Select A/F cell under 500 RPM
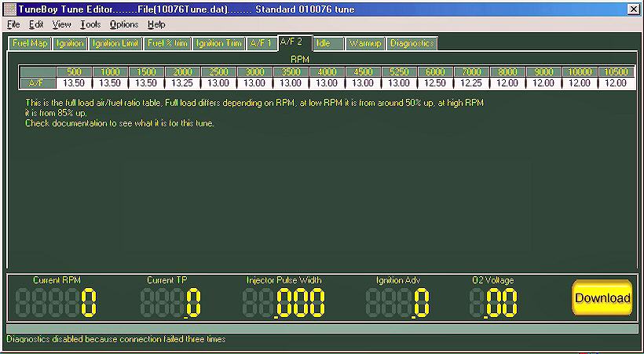Screen dimensions: 644x354 [74, 83]
